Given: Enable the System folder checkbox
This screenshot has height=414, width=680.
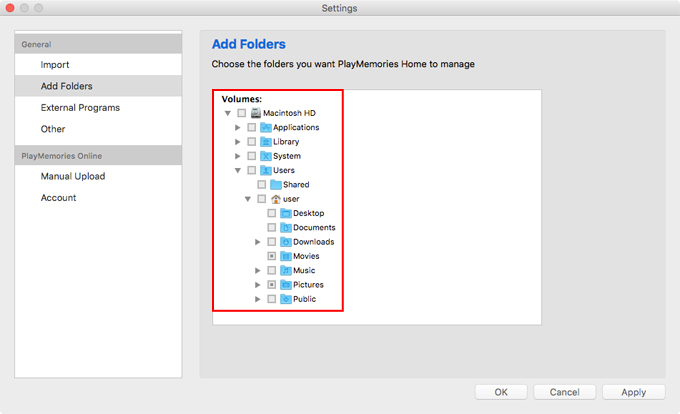Looking at the screenshot, I should coord(252,156).
